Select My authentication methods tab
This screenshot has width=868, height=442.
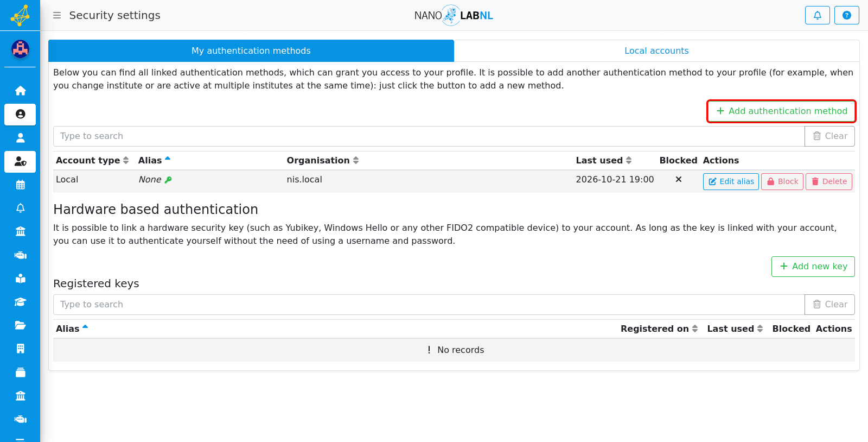click(x=251, y=50)
